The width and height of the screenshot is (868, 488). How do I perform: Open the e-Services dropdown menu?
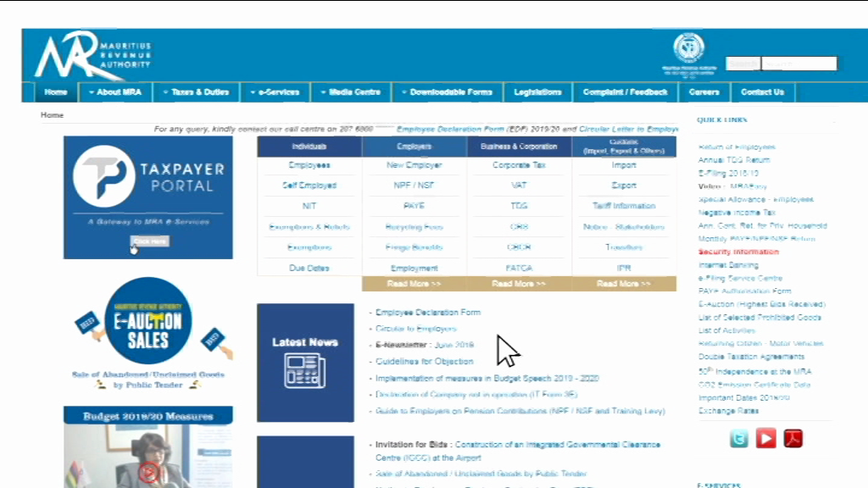click(275, 92)
